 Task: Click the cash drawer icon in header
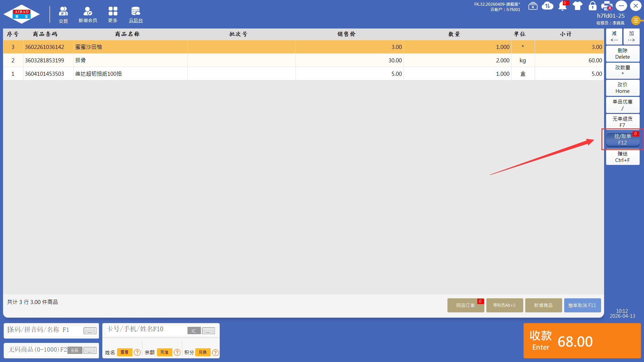(x=533, y=6)
